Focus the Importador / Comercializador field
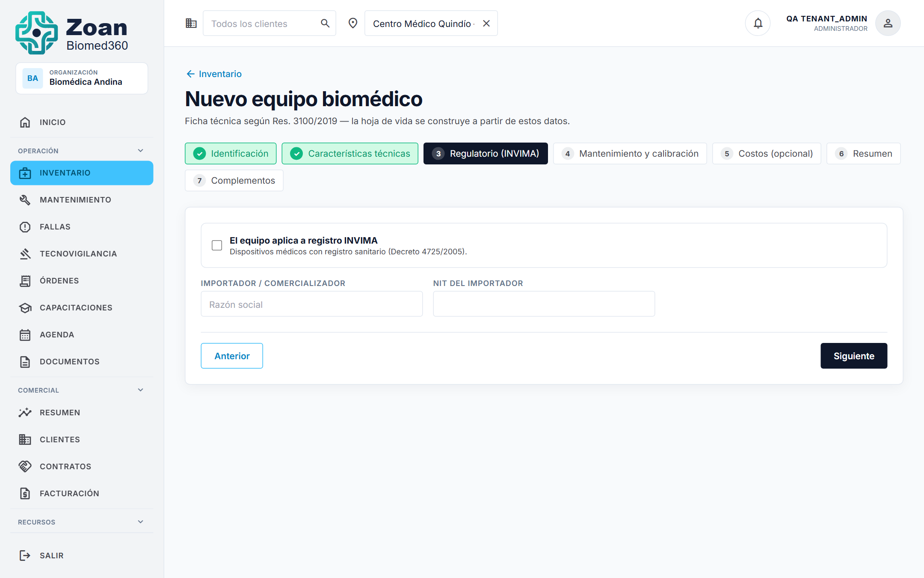Viewport: 924px width, 578px height. [312, 304]
